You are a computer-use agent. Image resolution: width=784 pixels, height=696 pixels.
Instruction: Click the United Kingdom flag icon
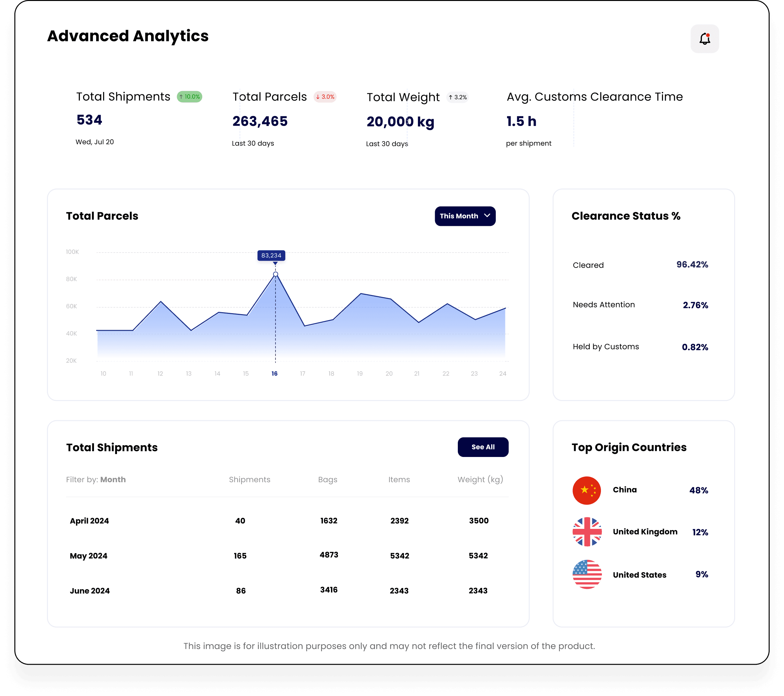point(587,531)
